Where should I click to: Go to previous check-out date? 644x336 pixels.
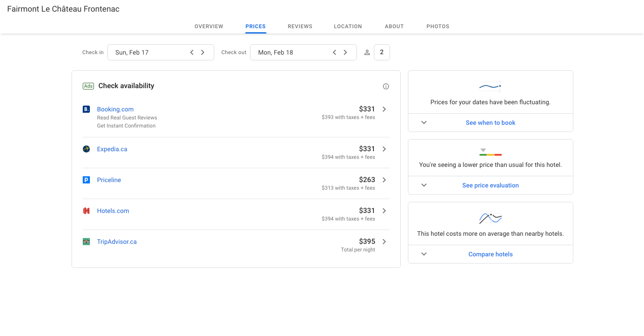[335, 52]
